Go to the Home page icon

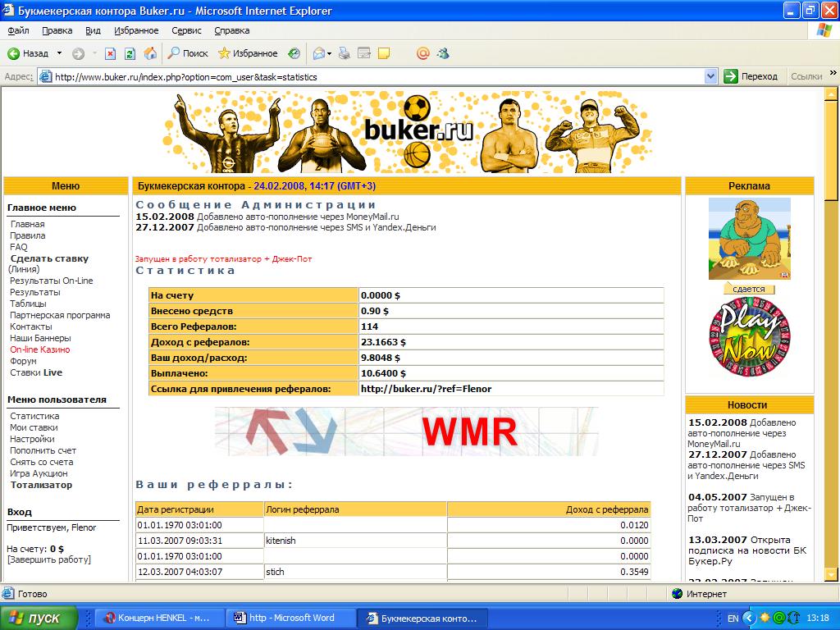(150, 53)
